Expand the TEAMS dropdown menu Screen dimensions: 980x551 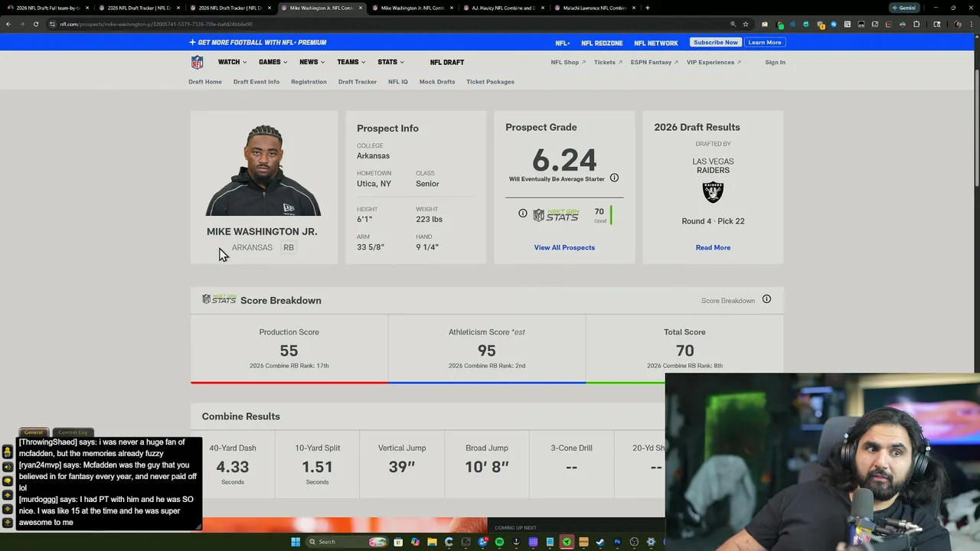click(x=351, y=62)
